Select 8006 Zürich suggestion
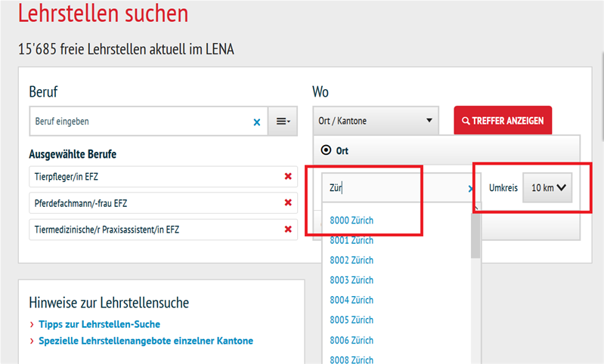The width and height of the screenshot is (604, 364). (x=352, y=340)
